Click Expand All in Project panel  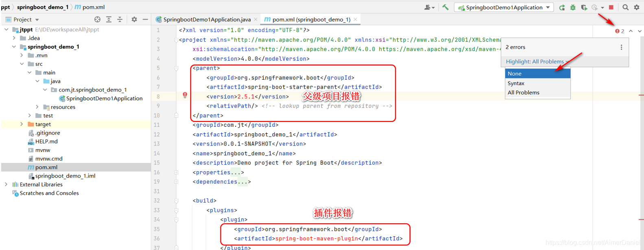tap(109, 20)
